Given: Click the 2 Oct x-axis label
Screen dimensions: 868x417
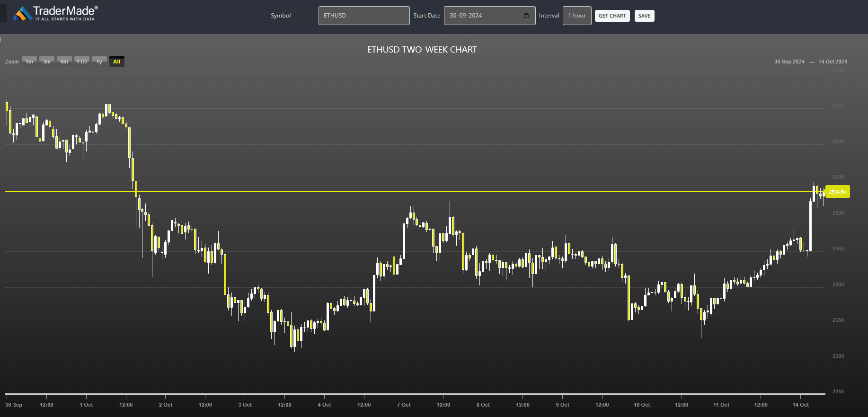Looking at the screenshot, I should coord(166,405).
